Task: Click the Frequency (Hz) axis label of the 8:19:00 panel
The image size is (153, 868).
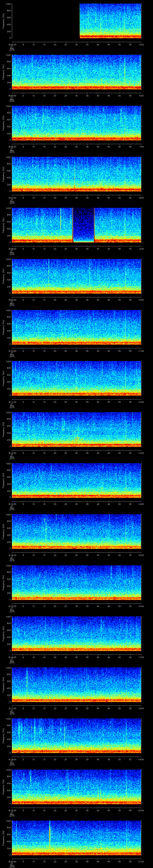Action: pos(3,787)
